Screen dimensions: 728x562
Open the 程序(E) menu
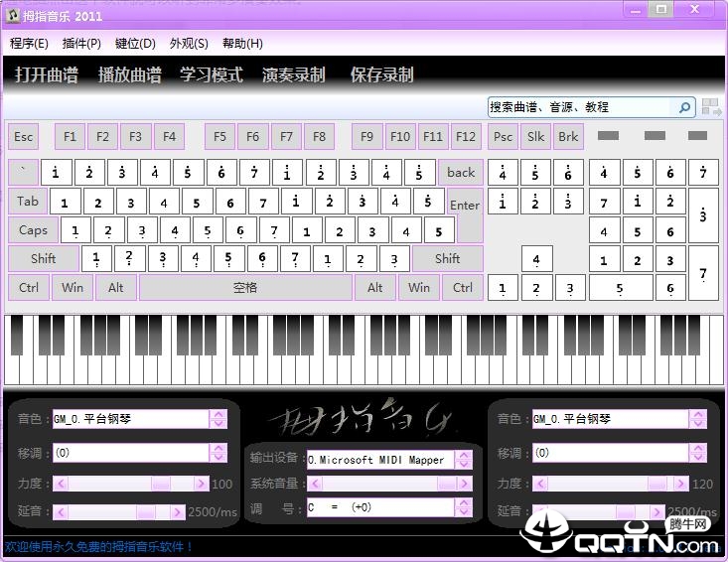29,44
